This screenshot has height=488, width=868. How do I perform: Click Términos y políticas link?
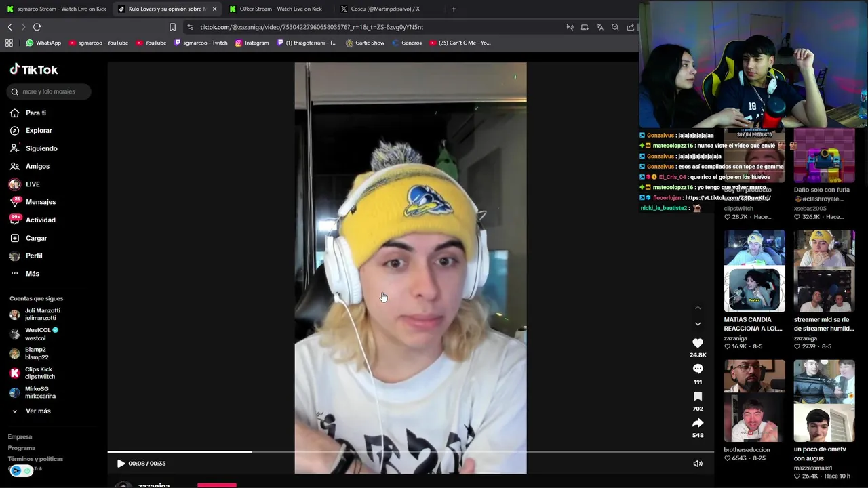[35, 459]
